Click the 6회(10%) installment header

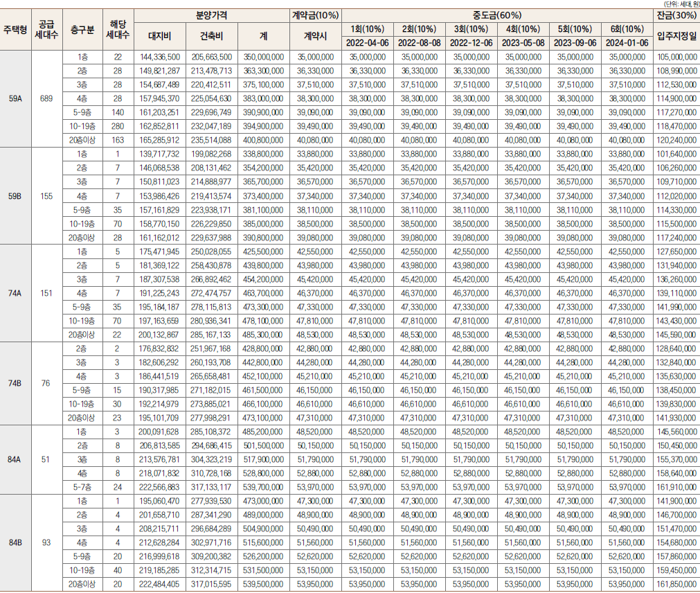coord(627,29)
